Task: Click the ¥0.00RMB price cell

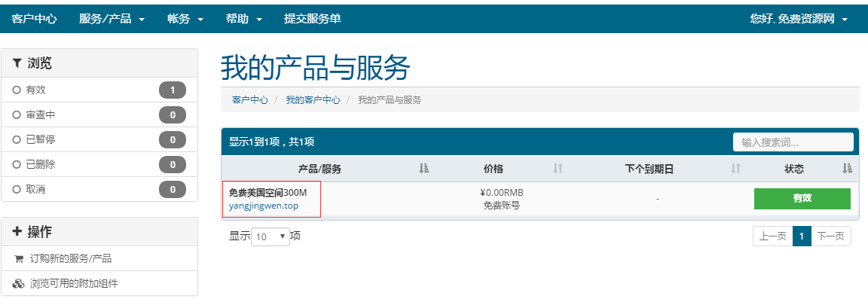Action: (502, 193)
